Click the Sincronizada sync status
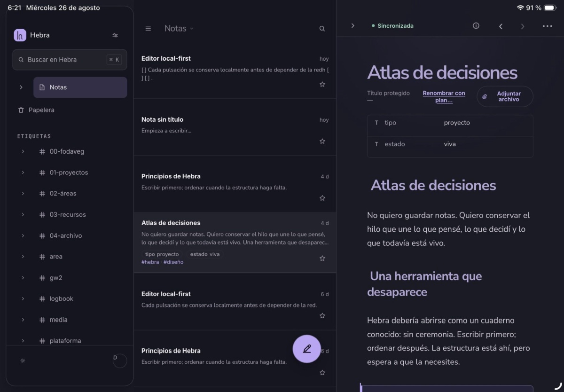Screen dimensions: 564x392 pos(392,26)
